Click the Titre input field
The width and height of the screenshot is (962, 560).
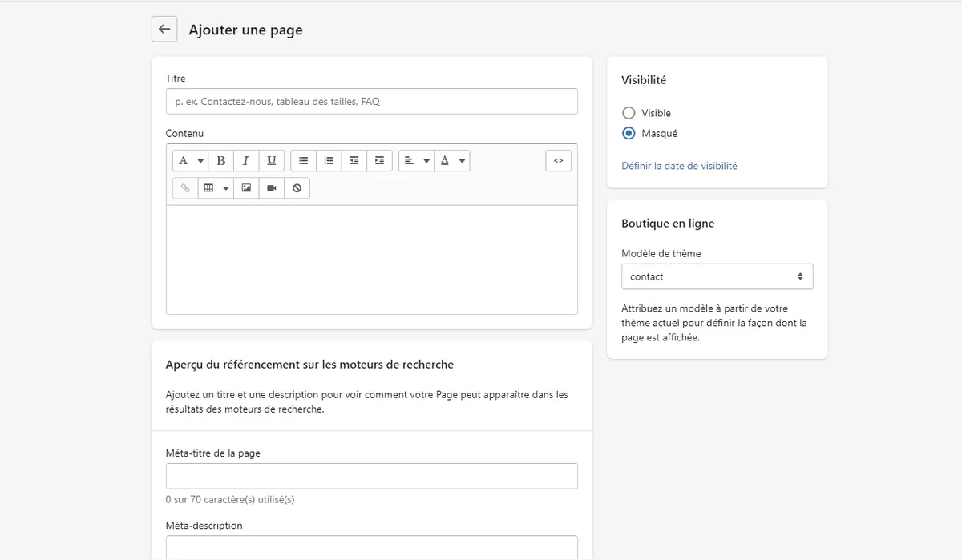[x=372, y=101]
